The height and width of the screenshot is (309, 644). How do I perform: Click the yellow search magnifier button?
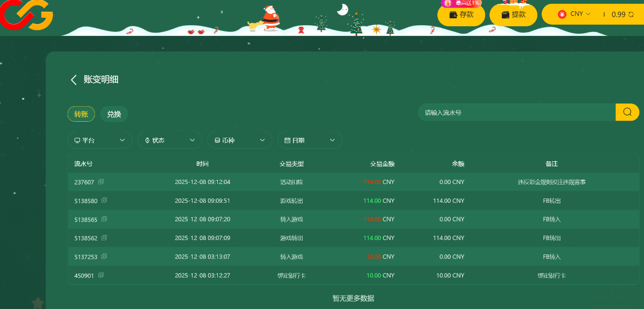(x=627, y=112)
